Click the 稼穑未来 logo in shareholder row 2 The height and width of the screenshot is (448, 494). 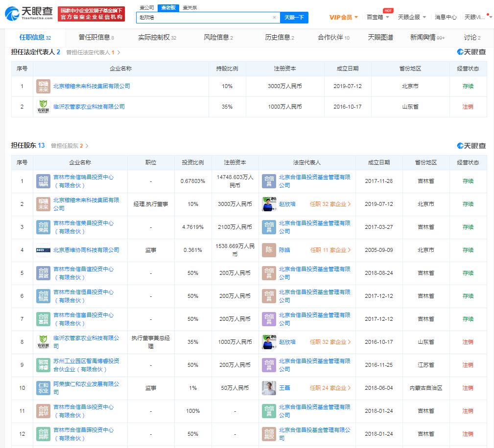pos(43,204)
